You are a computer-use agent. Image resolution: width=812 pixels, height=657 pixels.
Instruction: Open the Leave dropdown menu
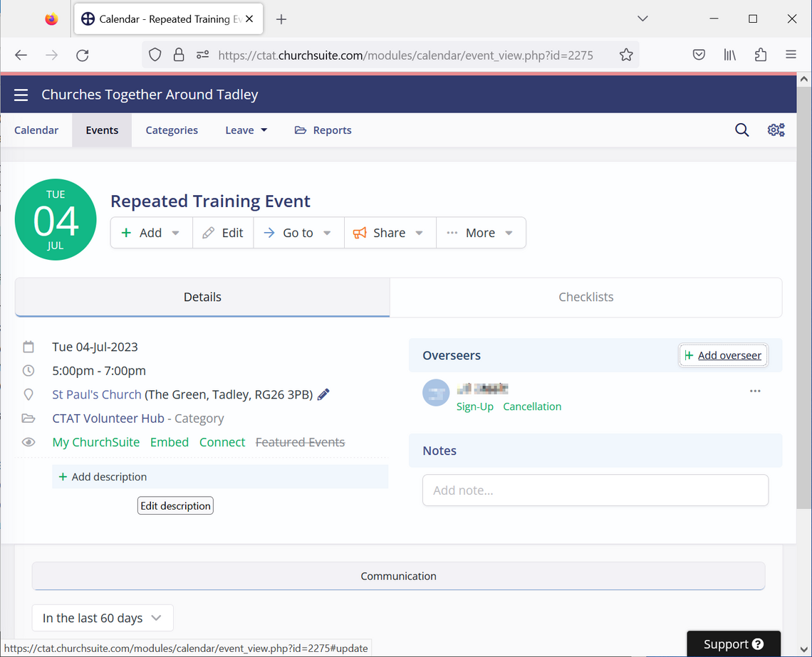tap(246, 130)
